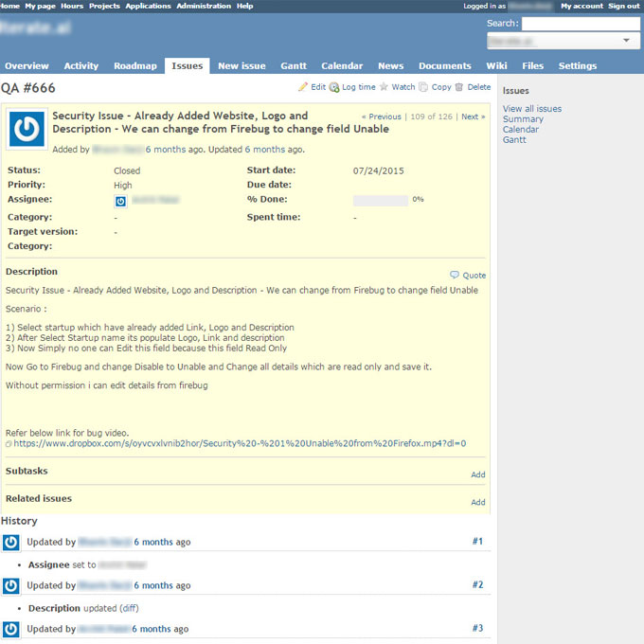Click the Delete trash icon

click(459, 87)
